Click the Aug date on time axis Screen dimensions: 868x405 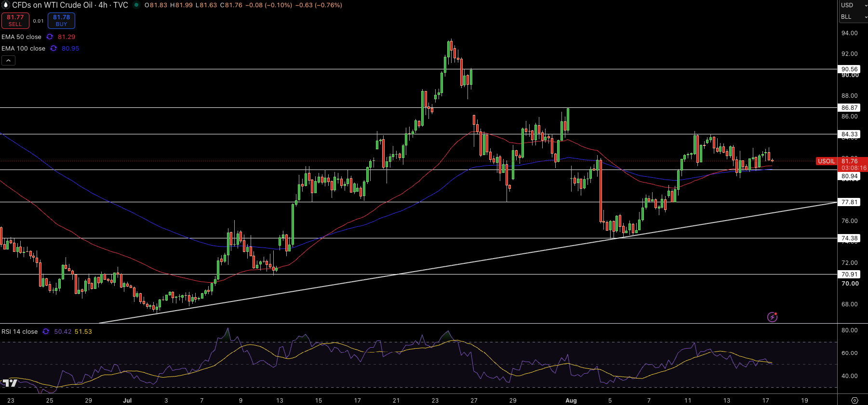[571, 400]
